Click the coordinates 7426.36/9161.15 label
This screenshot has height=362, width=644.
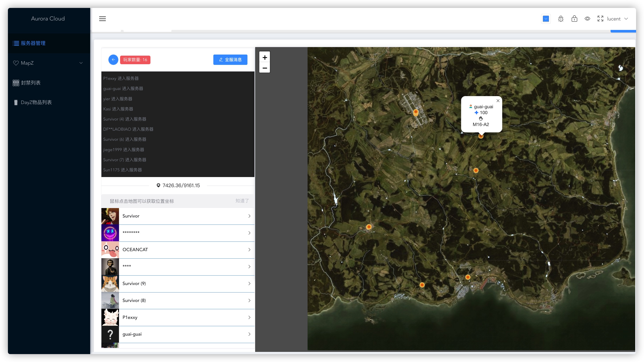coord(181,185)
